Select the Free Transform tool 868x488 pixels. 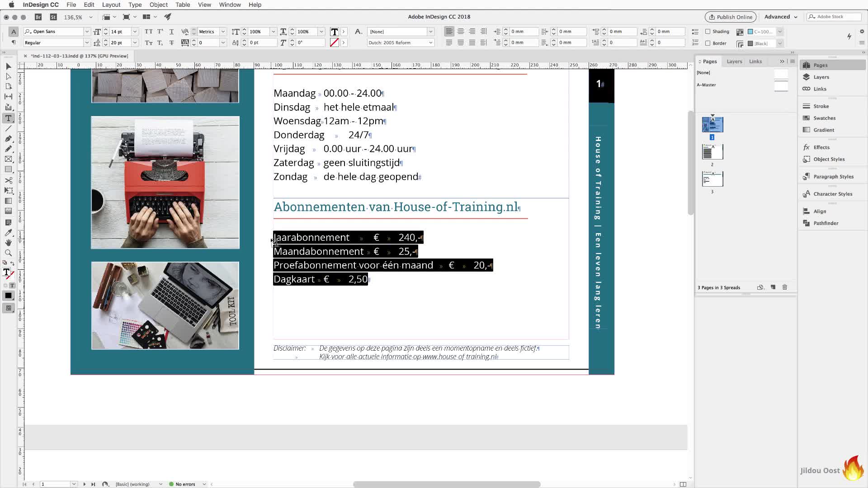coord(8,190)
